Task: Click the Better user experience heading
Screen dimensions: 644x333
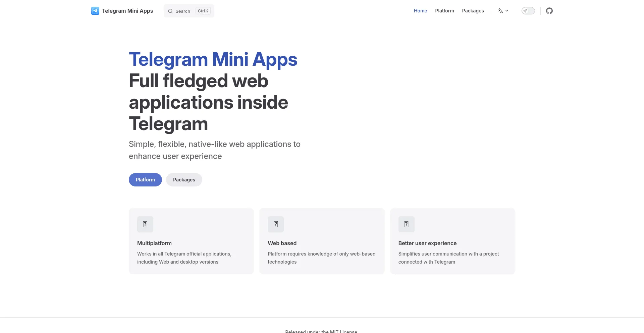Action: pyautogui.click(x=427, y=243)
